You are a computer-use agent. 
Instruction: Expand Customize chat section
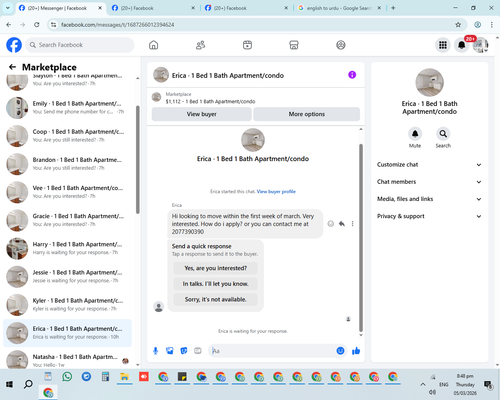point(429,165)
